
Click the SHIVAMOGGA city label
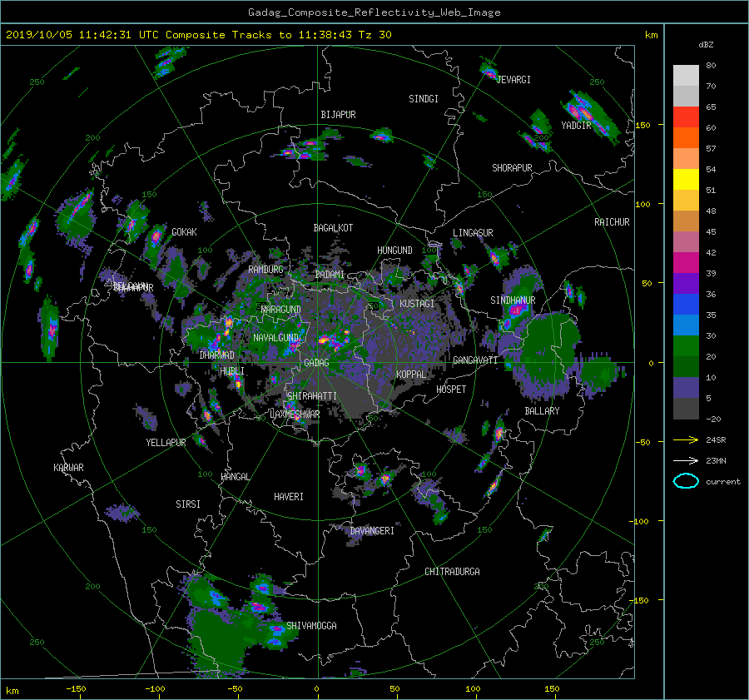tap(311, 626)
